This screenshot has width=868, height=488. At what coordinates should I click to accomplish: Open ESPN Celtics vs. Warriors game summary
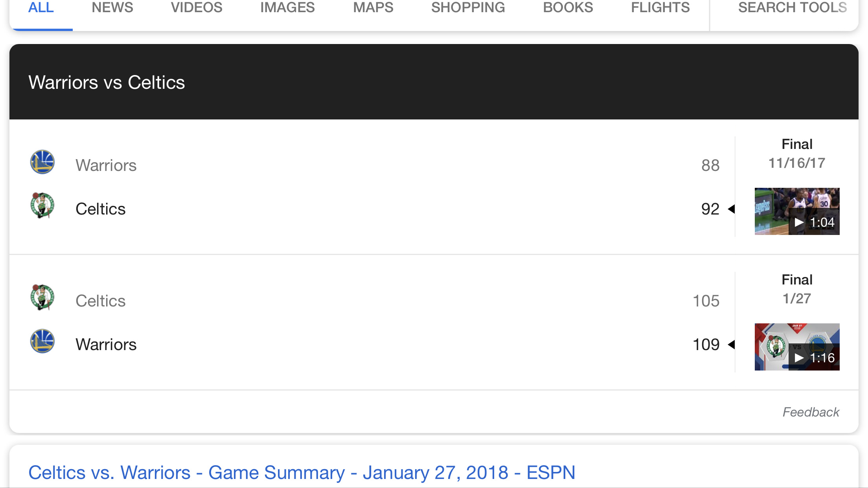pos(302,473)
